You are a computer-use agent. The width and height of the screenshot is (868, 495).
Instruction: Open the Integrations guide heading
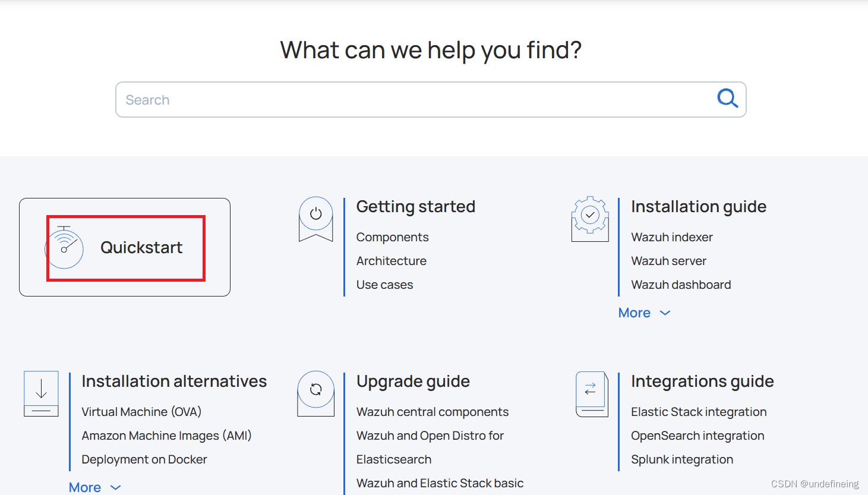click(x=702, y=381)
